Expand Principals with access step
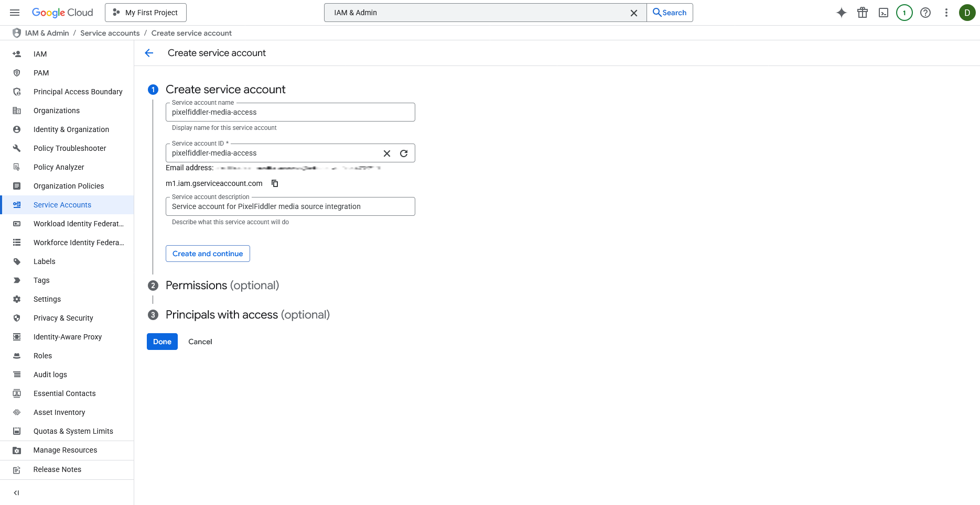Viewport: 980px width, 505px height. click(247, 315)
